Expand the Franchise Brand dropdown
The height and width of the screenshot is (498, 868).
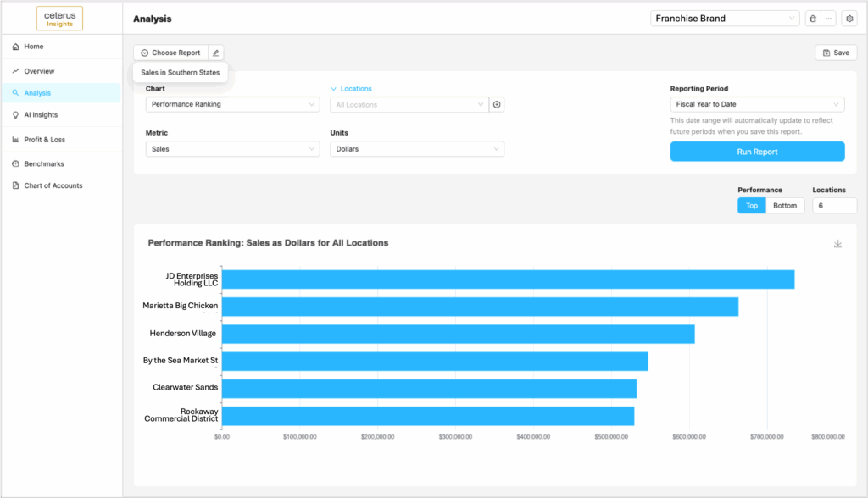725,19
